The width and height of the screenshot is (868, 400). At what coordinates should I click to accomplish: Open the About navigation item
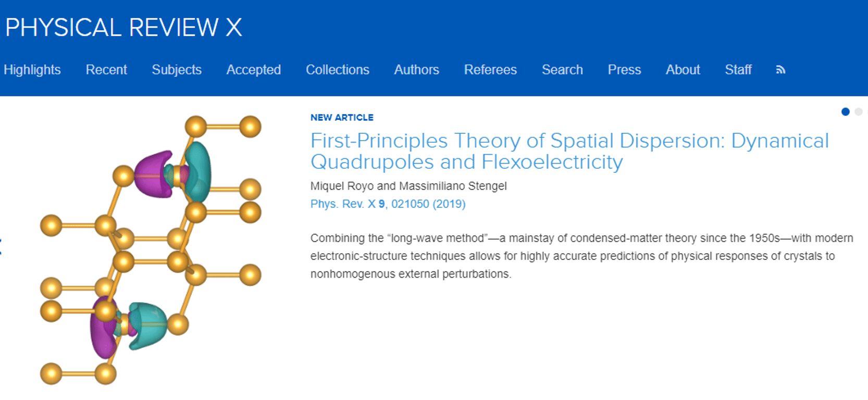pos(683,70)
